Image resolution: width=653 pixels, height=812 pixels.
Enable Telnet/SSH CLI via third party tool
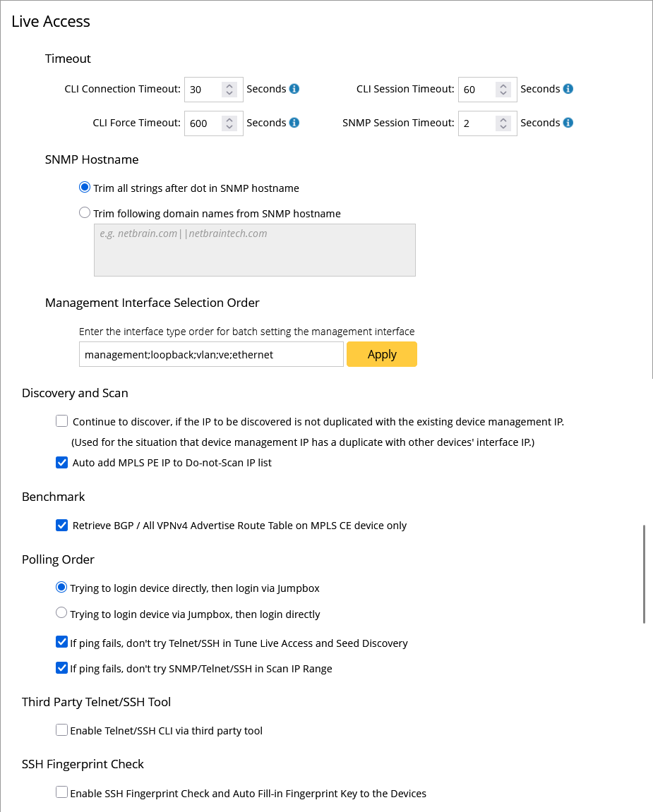click(x=62, y=730)
